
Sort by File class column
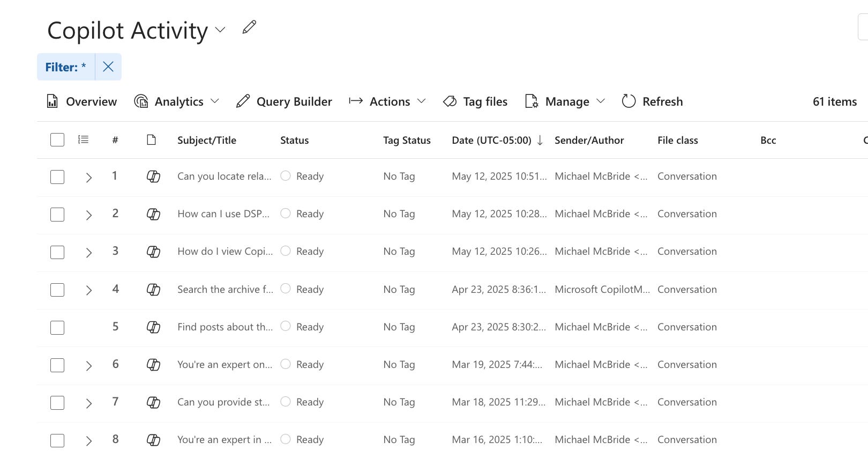click(678, 140)
